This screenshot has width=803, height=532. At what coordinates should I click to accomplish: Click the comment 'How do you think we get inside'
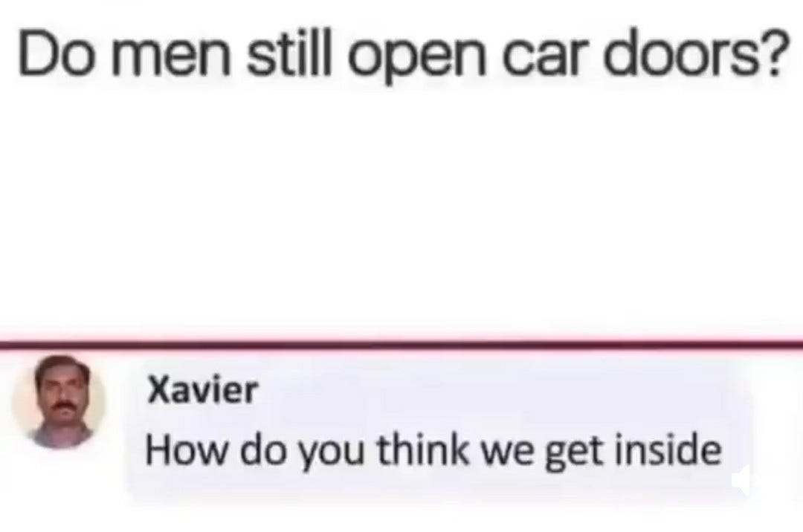click(433, 451)
